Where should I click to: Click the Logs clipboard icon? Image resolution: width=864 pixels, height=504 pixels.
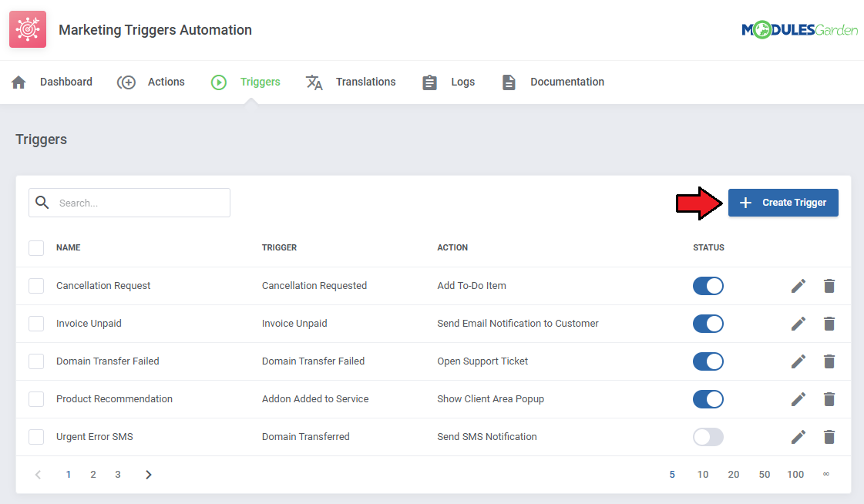tap(430, 82)
